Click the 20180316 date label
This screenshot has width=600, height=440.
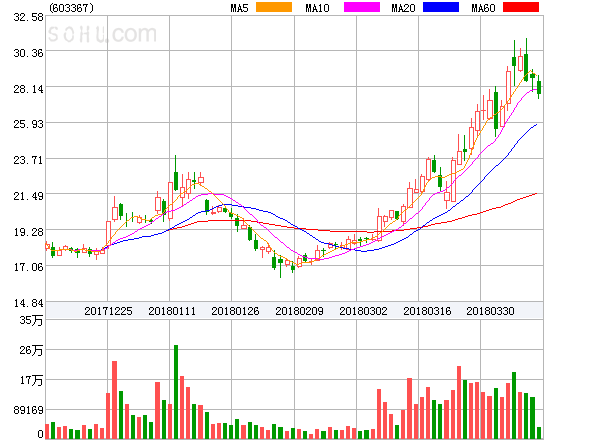point(427,311)
